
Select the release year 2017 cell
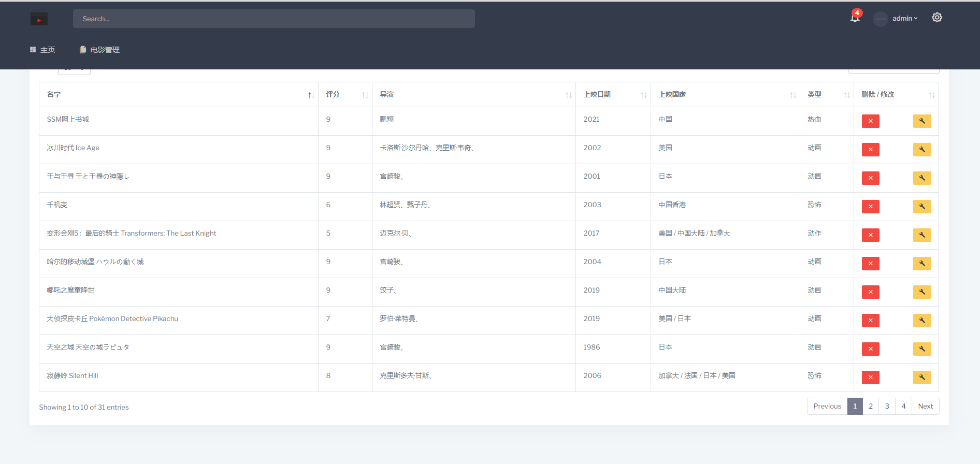[x=613, y=235]
